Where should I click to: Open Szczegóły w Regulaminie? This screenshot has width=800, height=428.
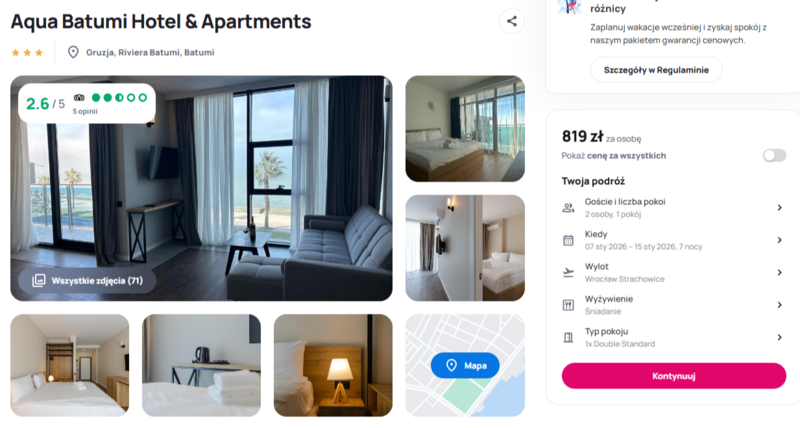tap(656, 70)
